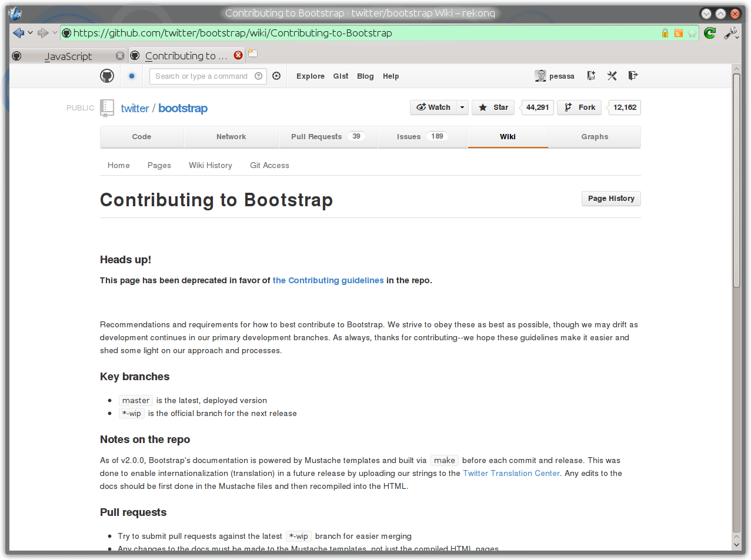This screenshot has height=560, width=751.
Task: Go to the wiki Home link
Action: point(119,166)
